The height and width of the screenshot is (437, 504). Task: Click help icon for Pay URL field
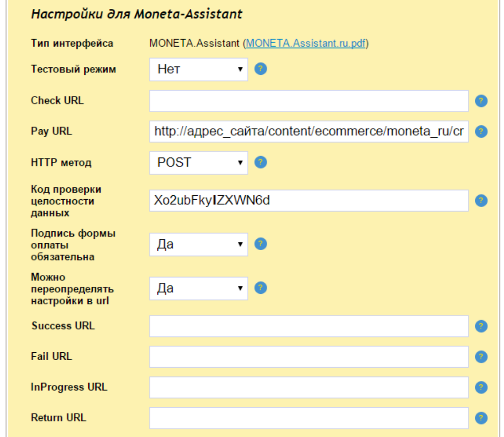(x=481, y=131)
